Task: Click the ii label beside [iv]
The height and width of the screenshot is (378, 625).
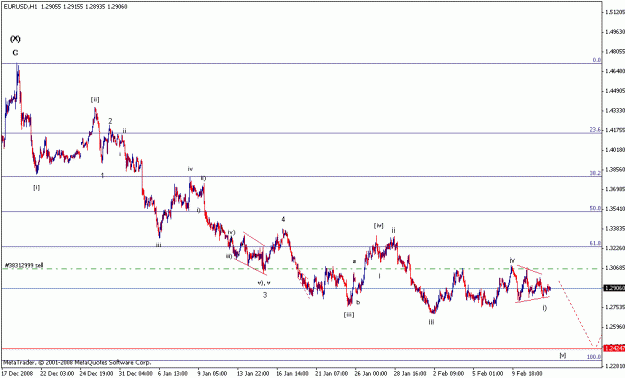Action: click(393, 230)
